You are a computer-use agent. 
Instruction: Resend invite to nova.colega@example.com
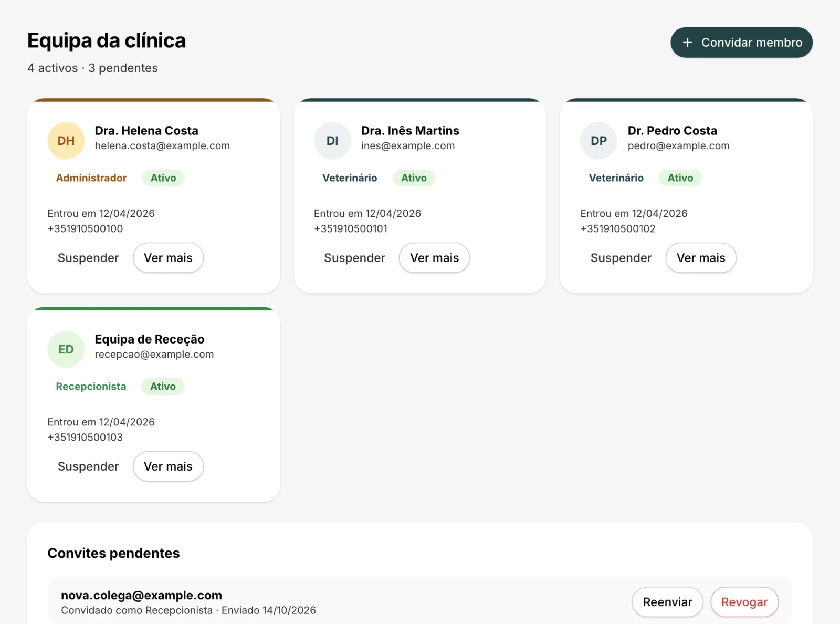point(667,602)
